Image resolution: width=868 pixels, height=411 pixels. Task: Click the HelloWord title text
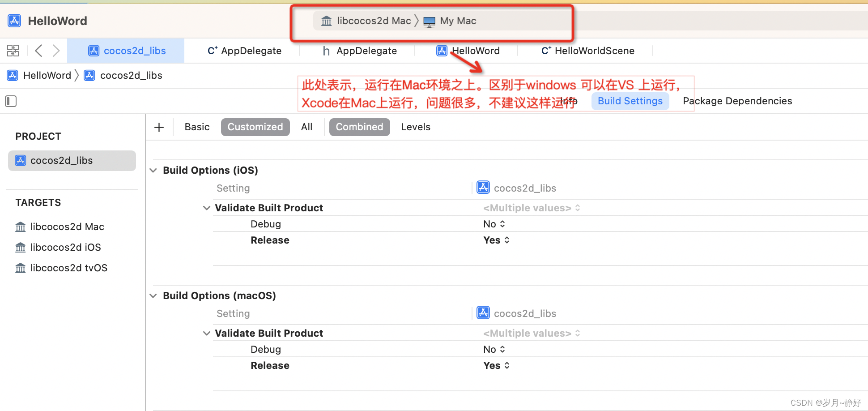[x=57, y=21]
